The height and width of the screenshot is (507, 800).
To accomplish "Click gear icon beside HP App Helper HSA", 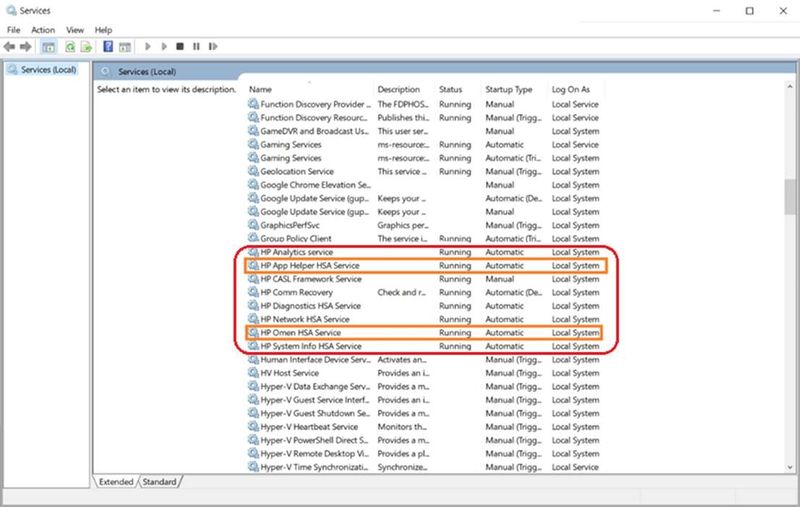I will click(253, 265).
